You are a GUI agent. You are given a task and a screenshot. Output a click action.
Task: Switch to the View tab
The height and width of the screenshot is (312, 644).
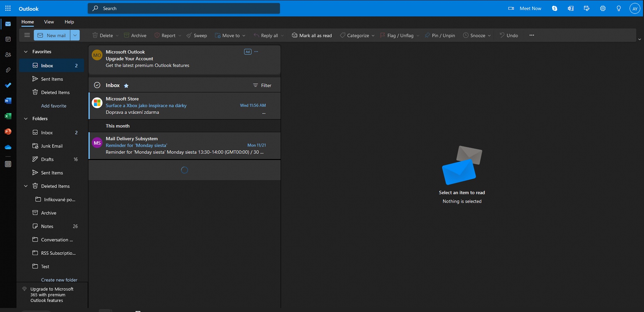[49, 22]
